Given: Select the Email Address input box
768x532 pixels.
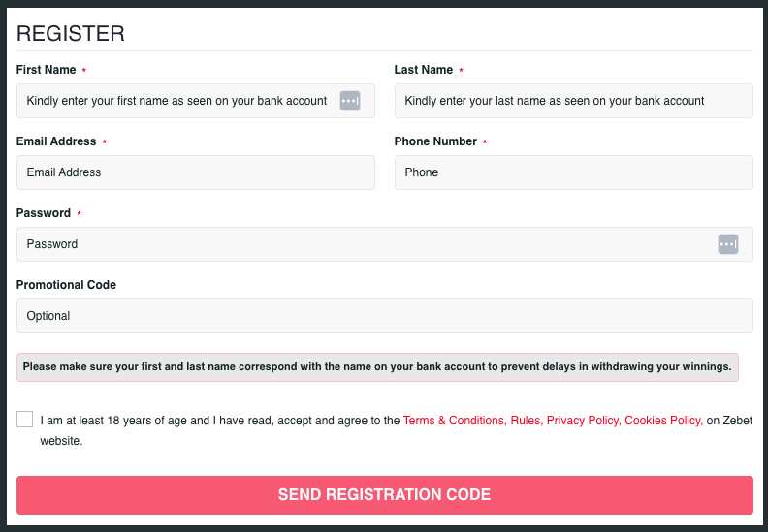Looking at the screenshot, I should [196, 172].
